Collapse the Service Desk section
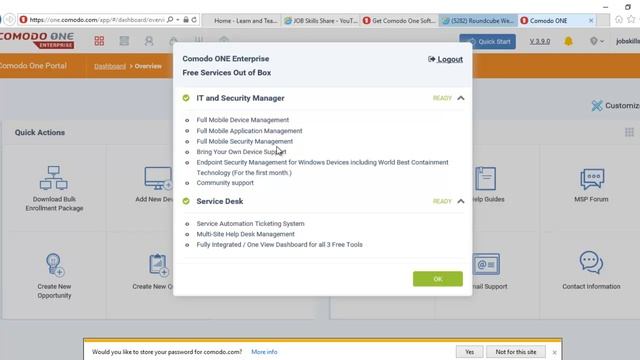The height and width of the screenshot is (360, 640). click(x=461, y=201)
